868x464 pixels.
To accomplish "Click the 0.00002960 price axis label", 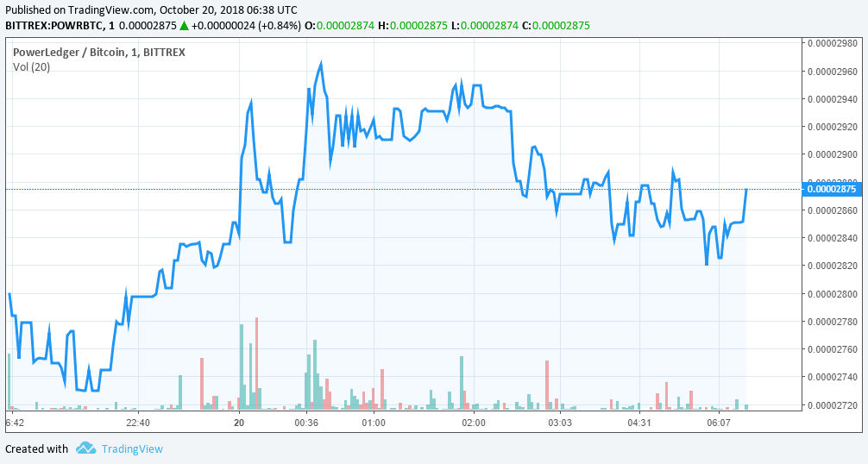I will (832, 72).
